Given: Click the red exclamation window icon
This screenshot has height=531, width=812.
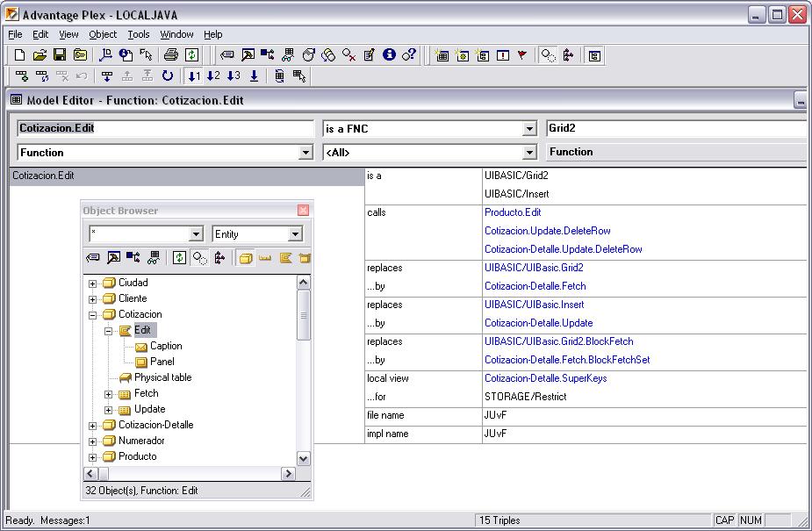Looking at the screenshot, I should [x=503, y=55].
